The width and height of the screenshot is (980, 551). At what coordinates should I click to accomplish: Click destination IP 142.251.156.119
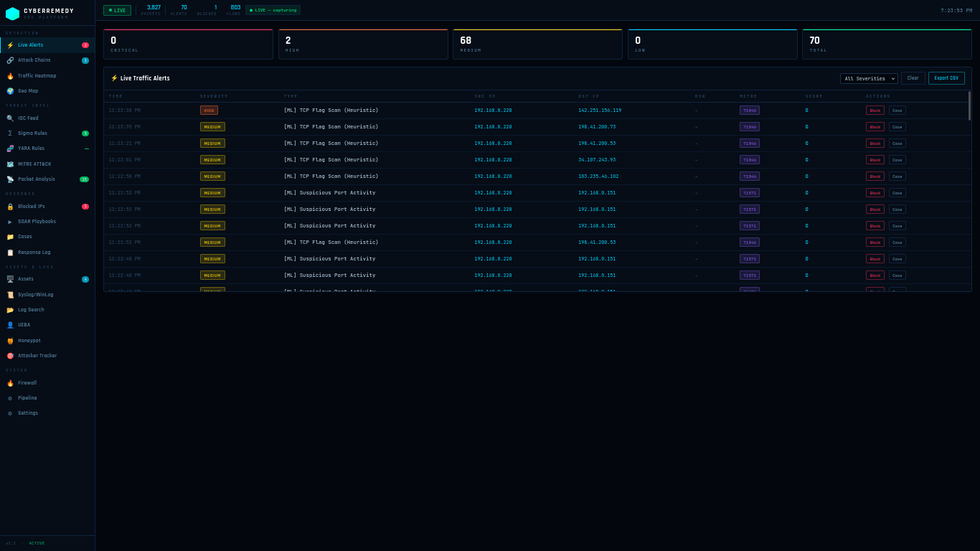pos(600,110)
